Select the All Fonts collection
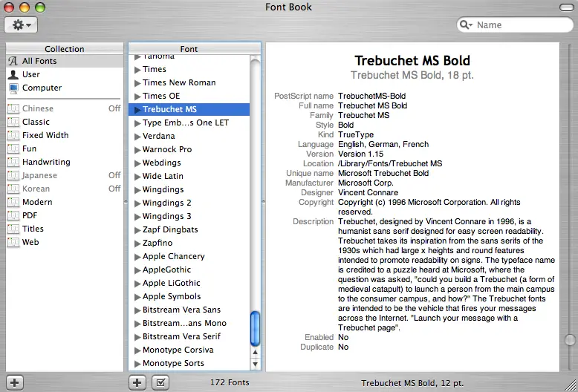578x392 pixels. (65, 61)
